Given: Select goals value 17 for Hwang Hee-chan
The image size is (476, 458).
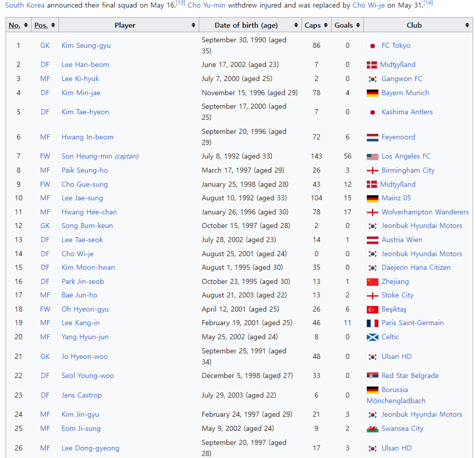Looking at the screenshot, I should 348,212.
